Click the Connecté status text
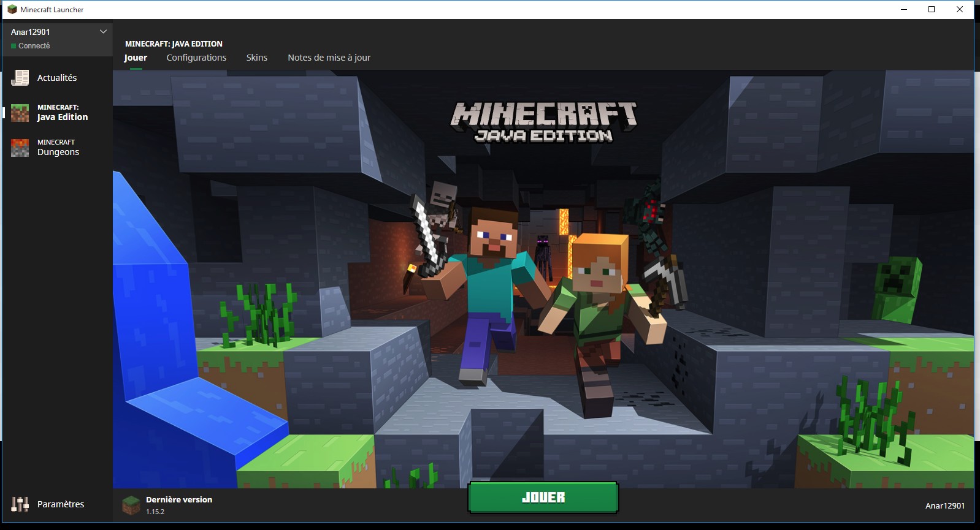 (34, 46)
